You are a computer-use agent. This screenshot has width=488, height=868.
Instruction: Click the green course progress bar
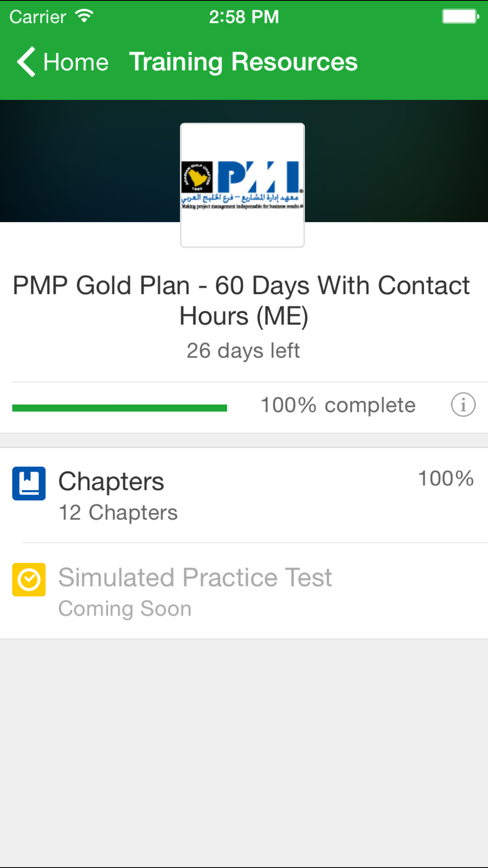point(120,408)
